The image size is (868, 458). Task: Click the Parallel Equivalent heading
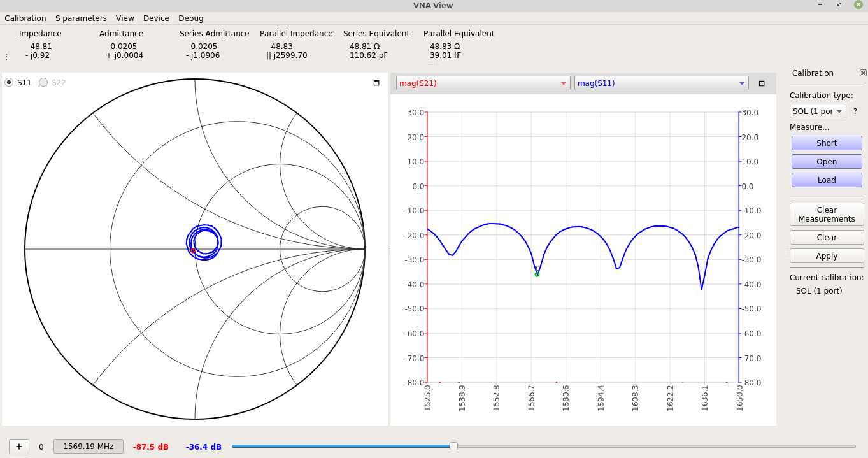pyautogui.click(x=459, y=34)
